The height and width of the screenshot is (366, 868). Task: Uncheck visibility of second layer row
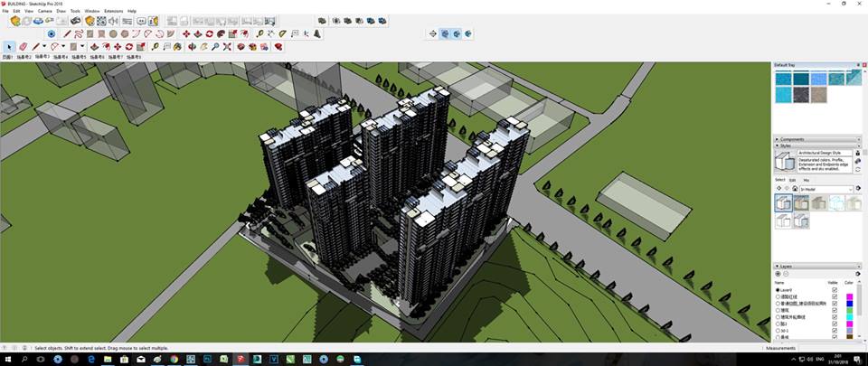[834, 296]
